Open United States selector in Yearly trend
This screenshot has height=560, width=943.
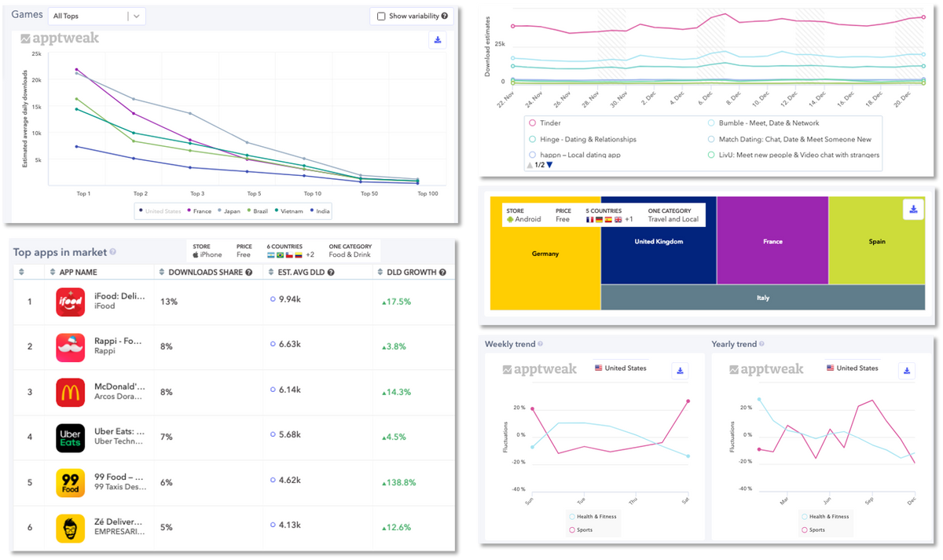pyautogui.click(x=852, y=368)
